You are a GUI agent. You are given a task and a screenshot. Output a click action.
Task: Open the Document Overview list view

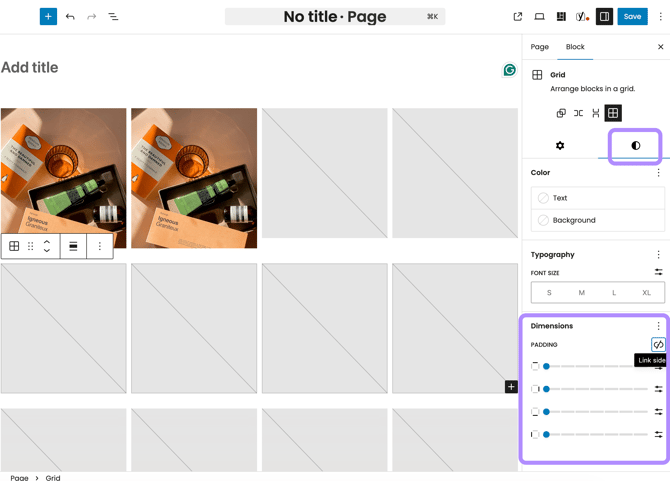pyautogui.click(x=113, y=17)
